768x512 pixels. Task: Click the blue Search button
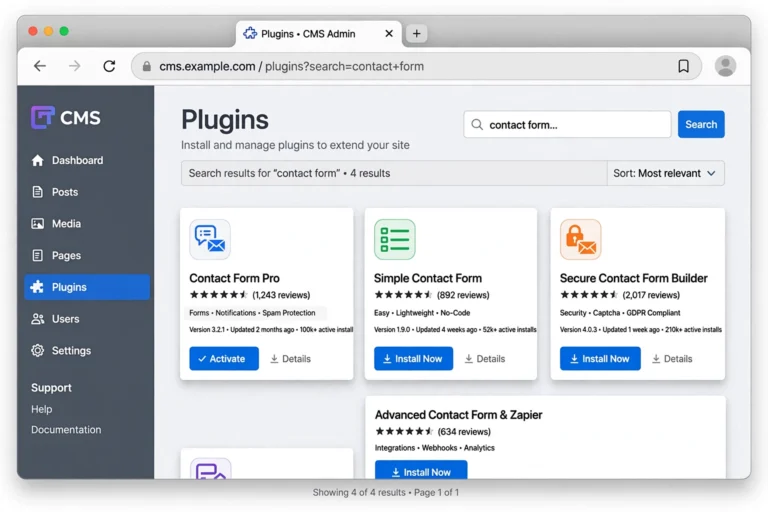tap(701, 124)
